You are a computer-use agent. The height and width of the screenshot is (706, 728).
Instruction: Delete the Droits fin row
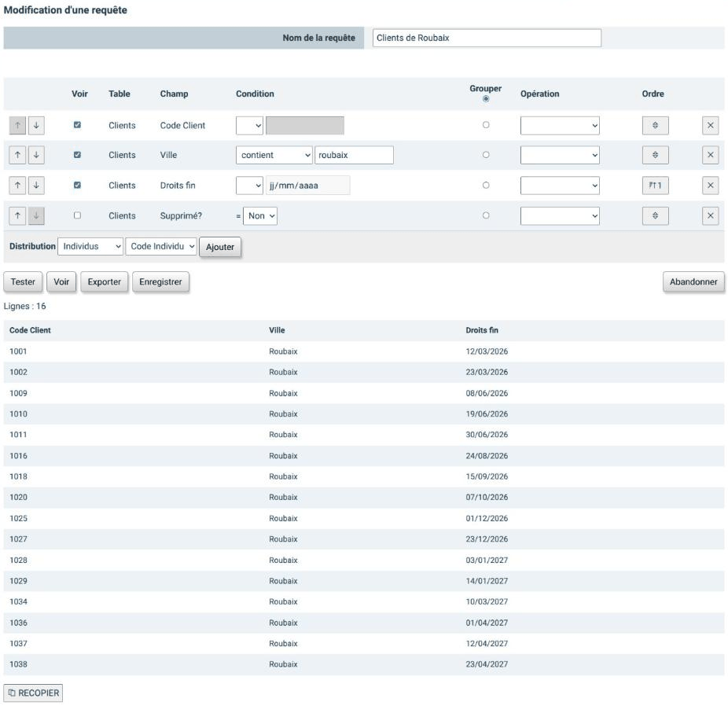(711, 186)
